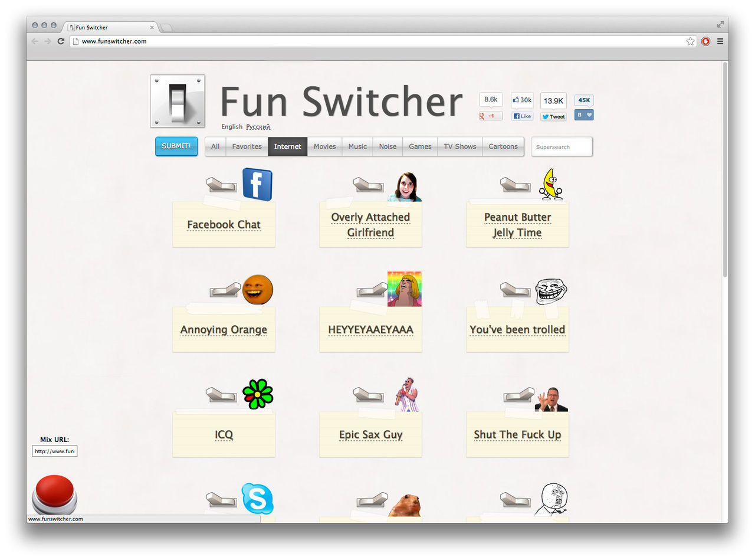
Task: Click the Overly Attached Girlfriend photo
Action: tap(406, 186)
